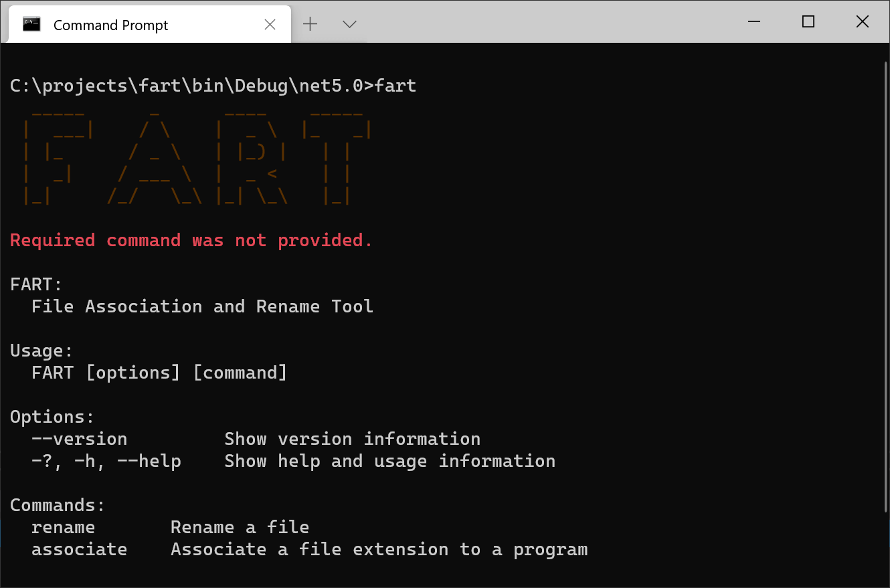
Task: Click 'Show help and usage information' description
Action: pyautogui.click(x=389, y=461)
